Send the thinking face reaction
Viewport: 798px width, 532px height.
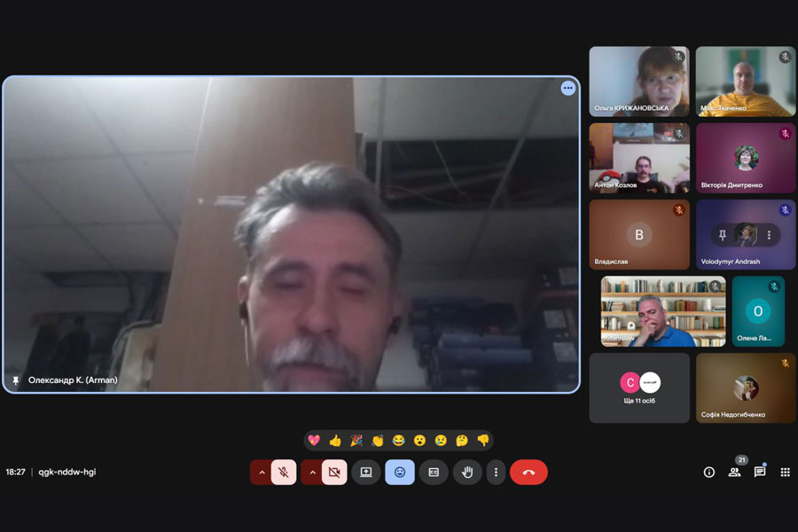pyautogui.click(x=462, y=441)
